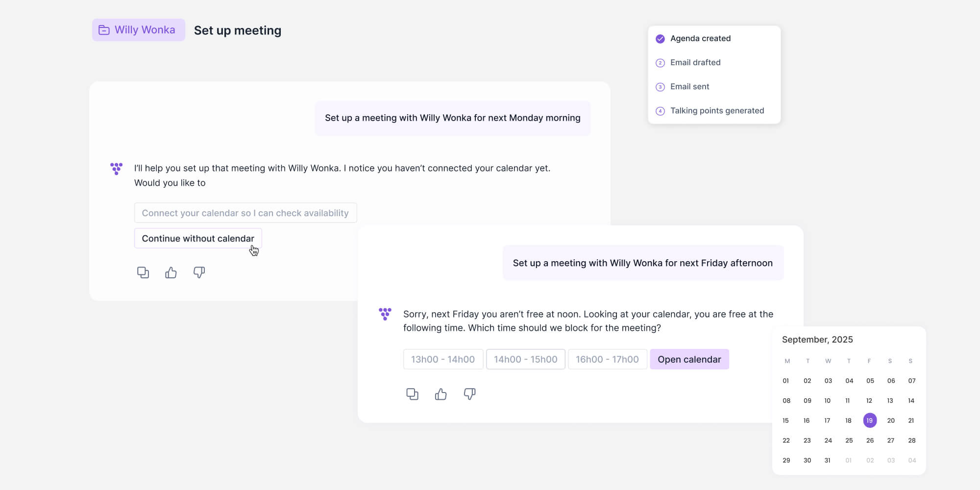Thumbs up the Friday afternoon reply
The image size is (980, 490).
click(441, 394)
